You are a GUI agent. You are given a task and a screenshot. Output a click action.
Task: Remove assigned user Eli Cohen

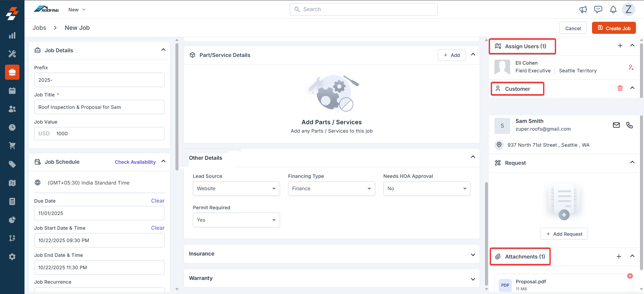(x=631, y=67)
